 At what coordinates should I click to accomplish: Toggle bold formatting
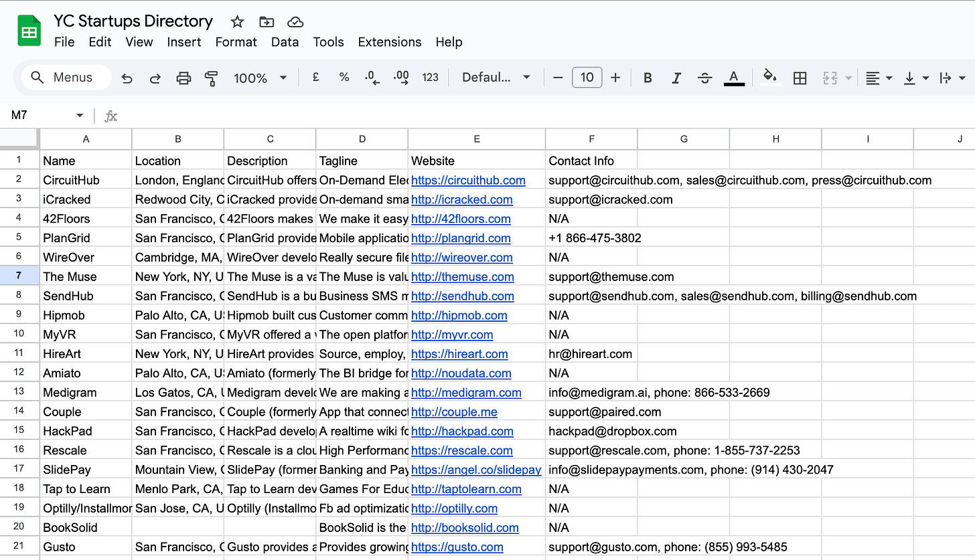648,78
